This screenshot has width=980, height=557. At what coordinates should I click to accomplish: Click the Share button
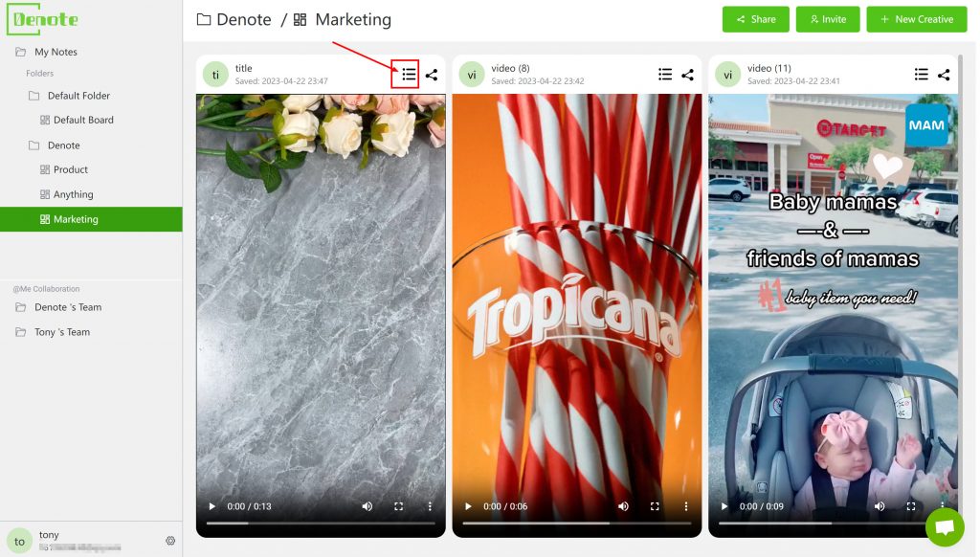[x=756, y=19]
